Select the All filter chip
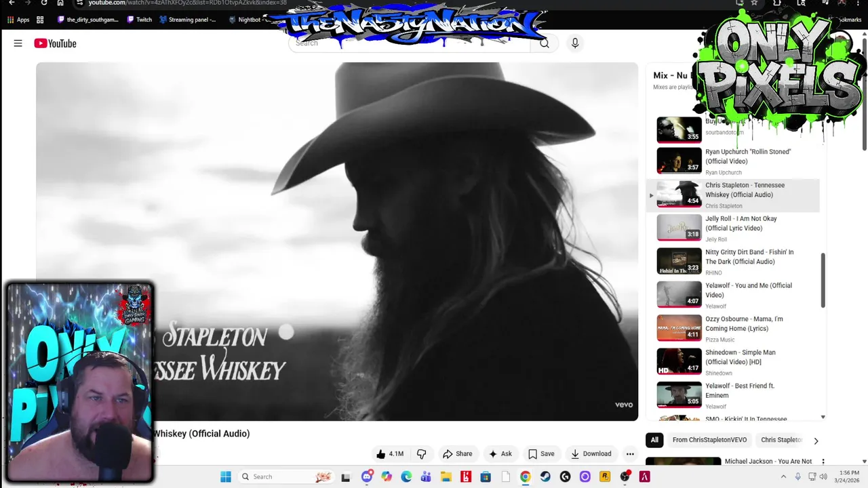Screen dimensions: 868x488 click(654, 440)
